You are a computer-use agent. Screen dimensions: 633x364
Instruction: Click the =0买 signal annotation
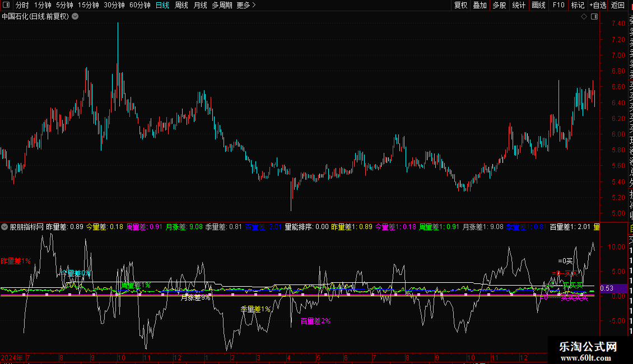point(565,261)
